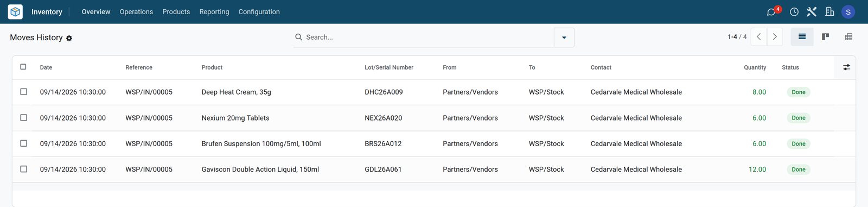Click lot number DHC26A009
Image resolution: width=868 pixels, height=207 pixels.
pos(384,92)
